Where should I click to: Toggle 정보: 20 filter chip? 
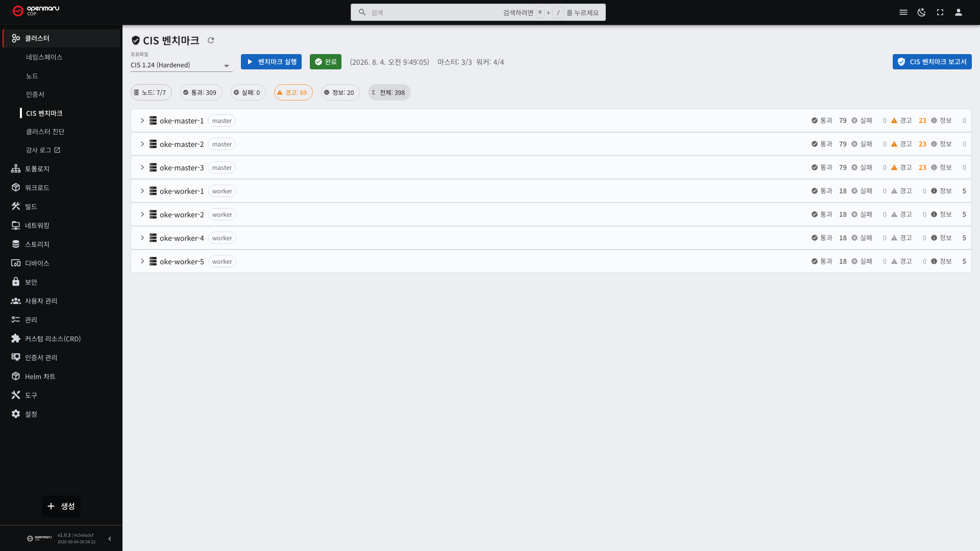pos(340,92)
